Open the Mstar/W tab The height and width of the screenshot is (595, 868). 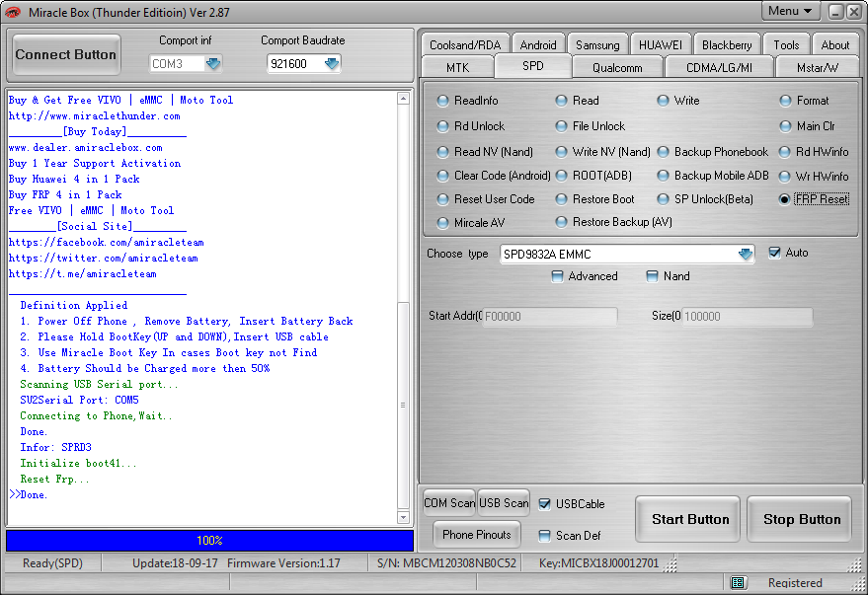point(818,67)
